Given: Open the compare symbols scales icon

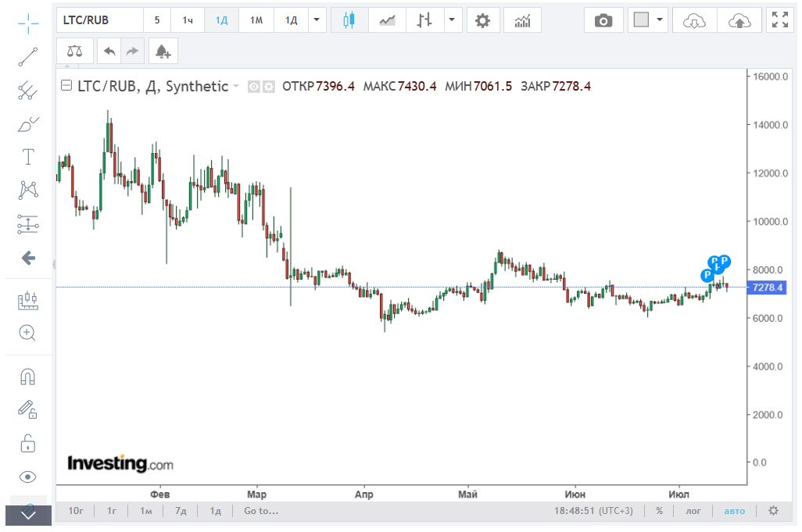Looking at the screenshot, I should click(x=75, y=51).
